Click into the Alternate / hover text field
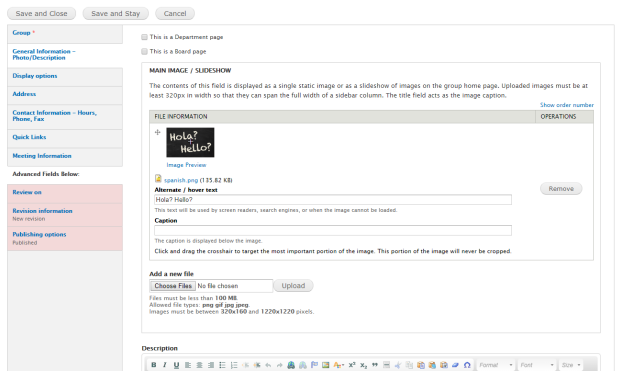Viewport: 622px width, 389px height. point(333,199)
